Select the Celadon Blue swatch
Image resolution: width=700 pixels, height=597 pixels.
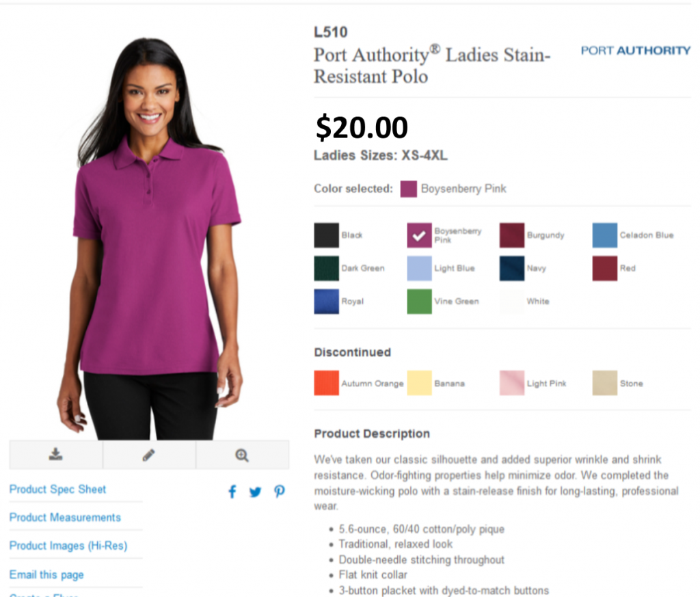click(605, 235)
